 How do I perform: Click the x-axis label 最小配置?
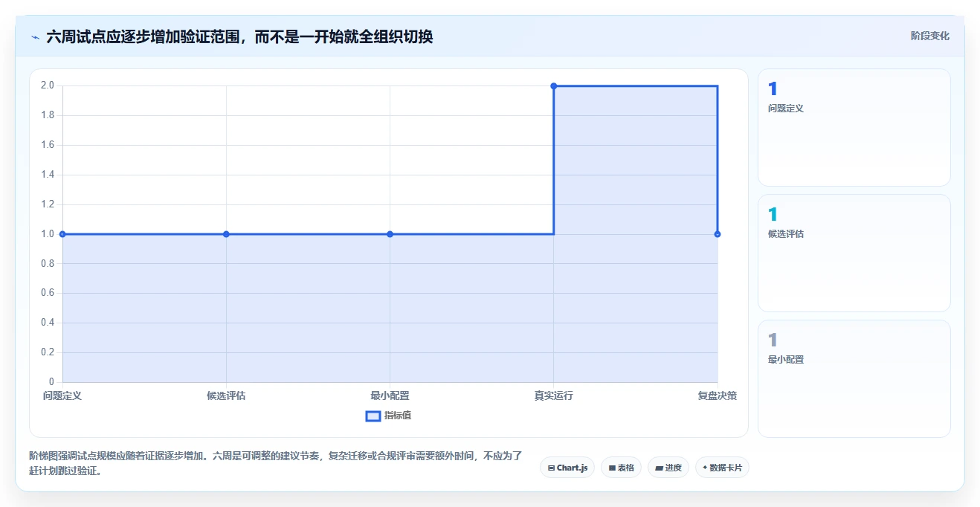point(390,395)
